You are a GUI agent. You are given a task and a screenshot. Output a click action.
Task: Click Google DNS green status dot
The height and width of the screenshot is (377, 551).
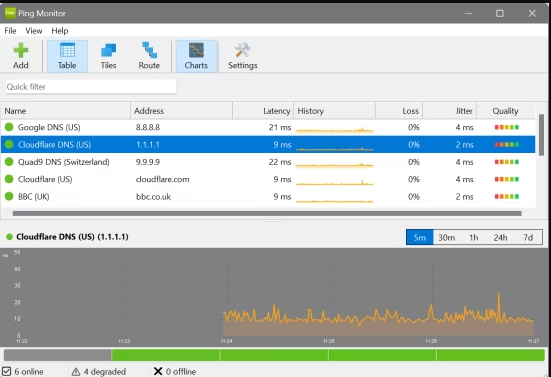tap(9, 127)
